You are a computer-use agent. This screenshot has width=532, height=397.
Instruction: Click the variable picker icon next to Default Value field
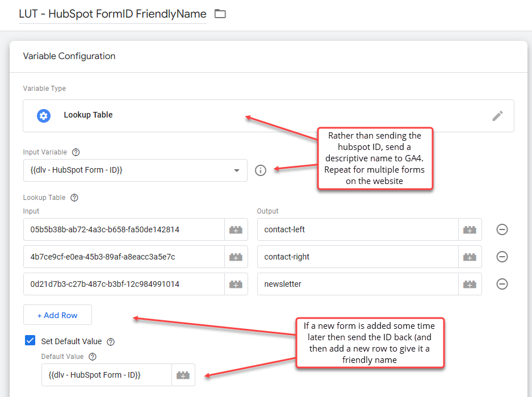click(x=183, y=375)
